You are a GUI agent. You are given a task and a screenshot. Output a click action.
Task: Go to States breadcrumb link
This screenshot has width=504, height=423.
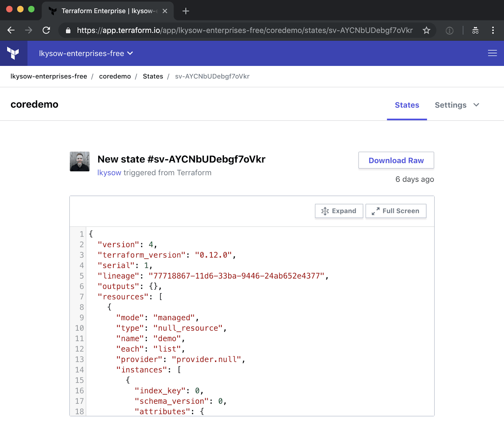[153, 76]
